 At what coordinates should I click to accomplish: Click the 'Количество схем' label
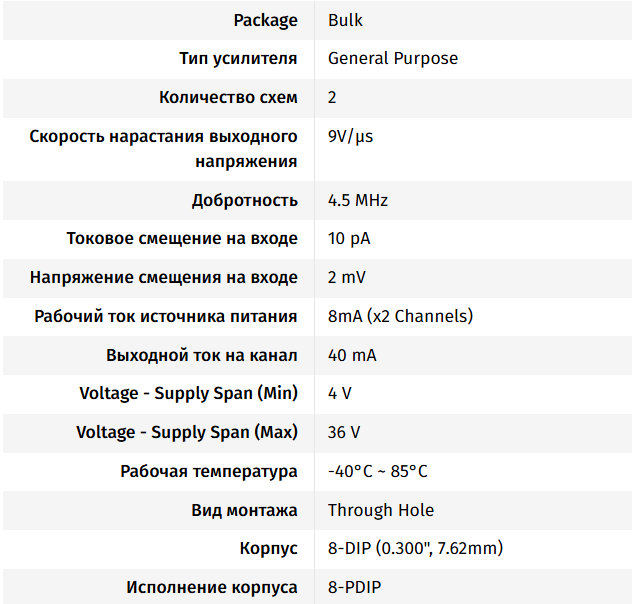coord(228,97)
